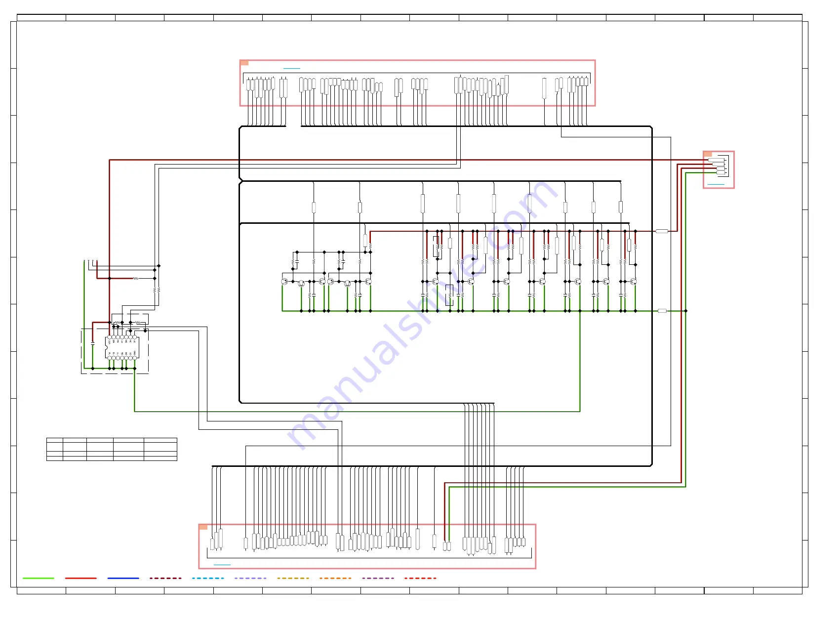Pick the orange dashed legend line

pos(335,578)
